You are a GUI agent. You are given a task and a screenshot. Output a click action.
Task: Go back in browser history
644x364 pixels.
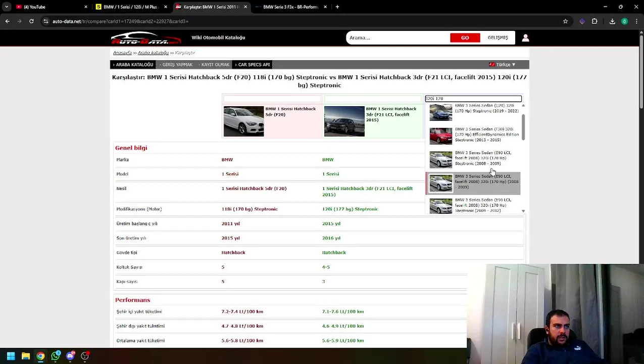click(x=7, y=21)
